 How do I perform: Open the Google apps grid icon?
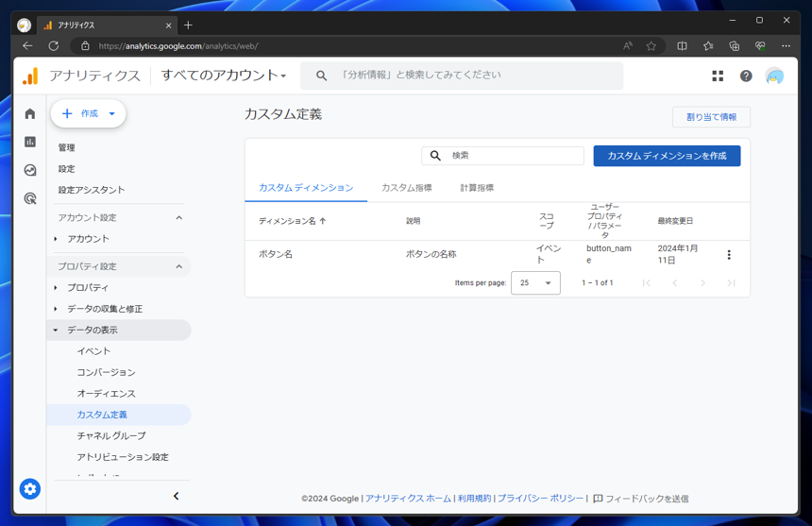[718, 76]
